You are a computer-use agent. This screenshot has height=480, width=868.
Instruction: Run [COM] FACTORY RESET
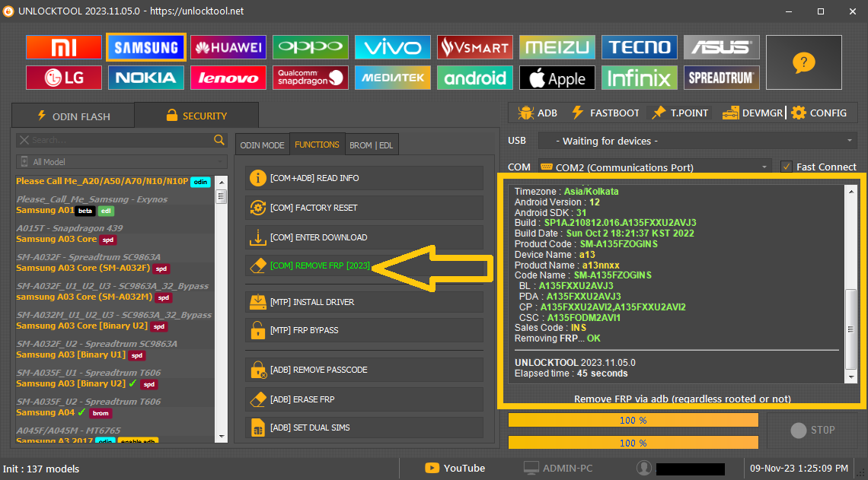[364, 208]
